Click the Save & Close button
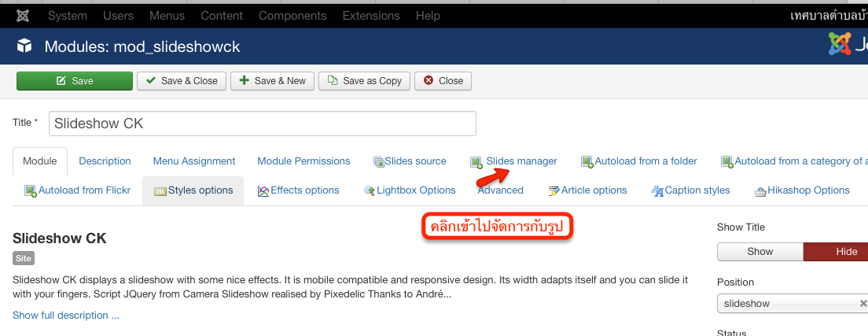This screenshot has width=868, height=336. coord(182,81)
